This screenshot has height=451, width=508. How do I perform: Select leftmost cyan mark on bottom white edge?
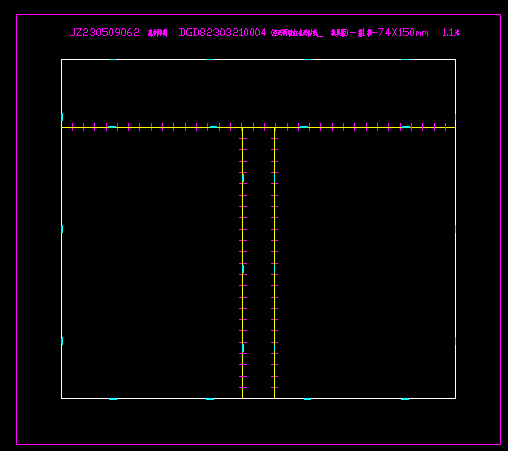pyautogui.click(x=113, y=399)
